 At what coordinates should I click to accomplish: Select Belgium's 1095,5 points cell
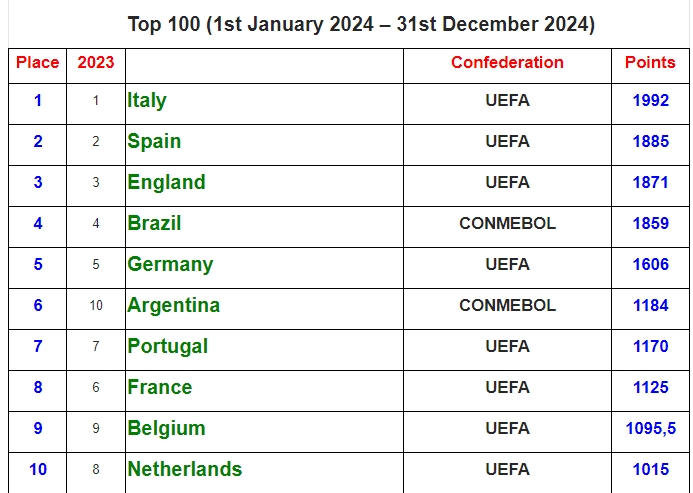[650, 429]
